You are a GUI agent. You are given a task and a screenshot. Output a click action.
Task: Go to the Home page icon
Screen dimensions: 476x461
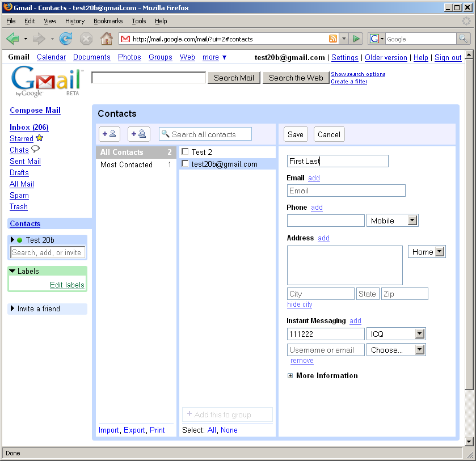click(x=107, y=39)
